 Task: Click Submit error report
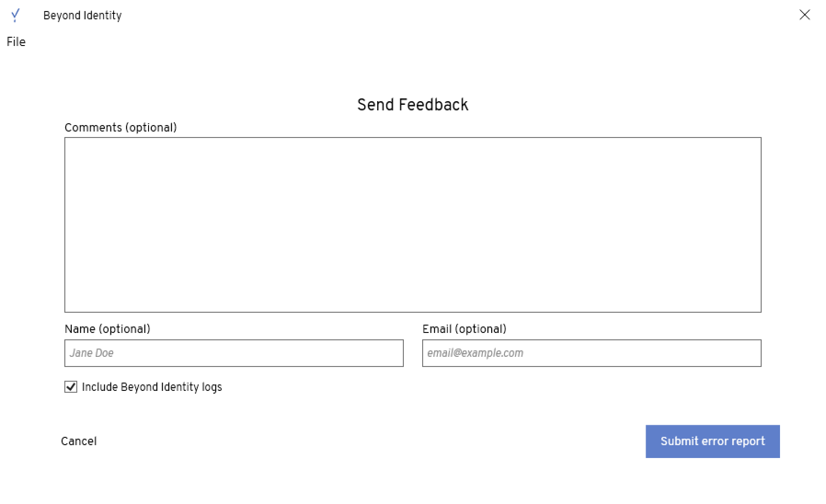712,441
